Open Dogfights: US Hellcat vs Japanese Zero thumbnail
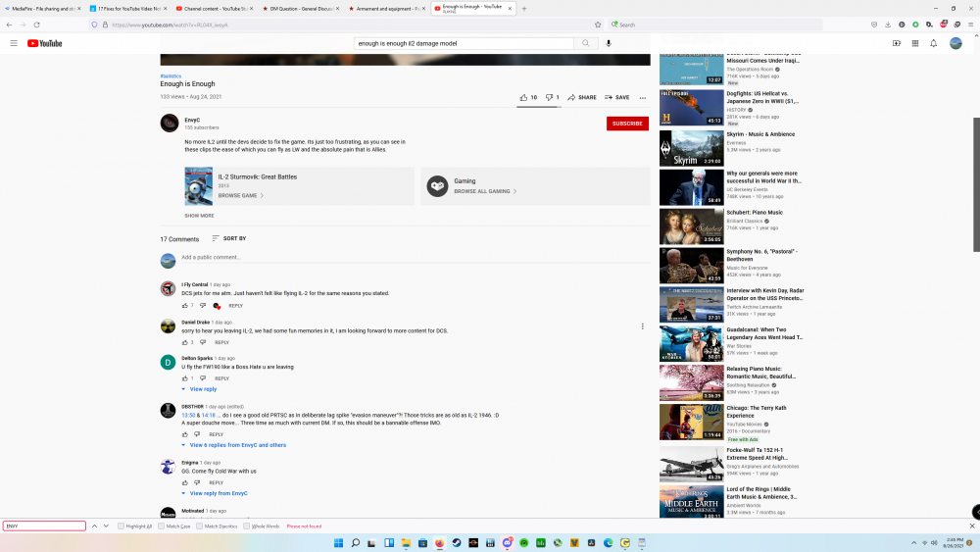Viewport: 980px width, 552px height. (691, 108)
